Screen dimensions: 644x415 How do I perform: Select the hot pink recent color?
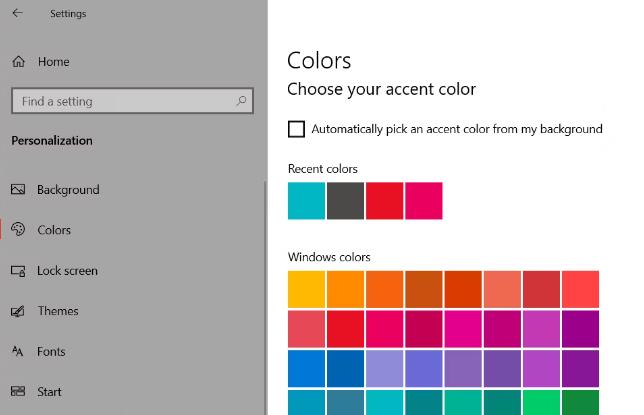[x=424, y=201]
